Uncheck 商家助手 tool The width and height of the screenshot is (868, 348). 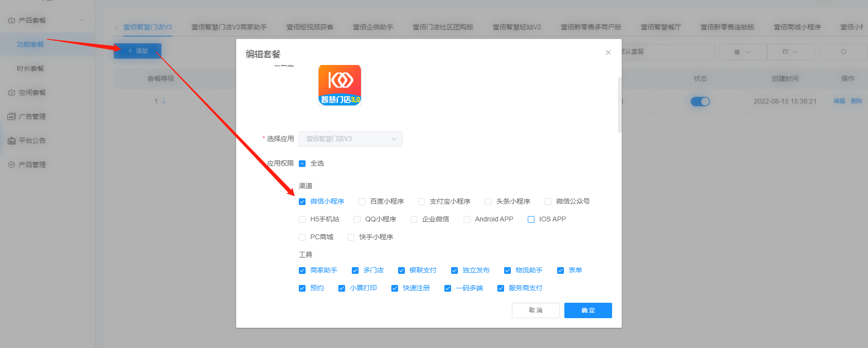click(302, 271)
